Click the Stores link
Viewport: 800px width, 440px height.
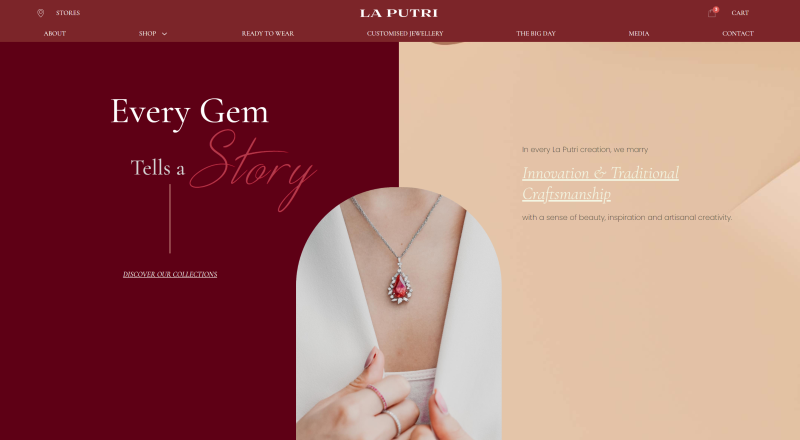(x=68, y=13)
